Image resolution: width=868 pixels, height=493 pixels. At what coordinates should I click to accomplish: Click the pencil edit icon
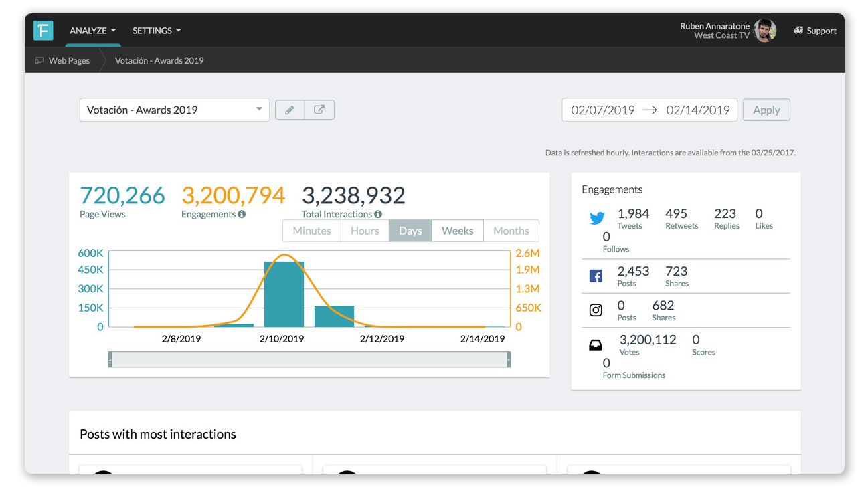290,110
